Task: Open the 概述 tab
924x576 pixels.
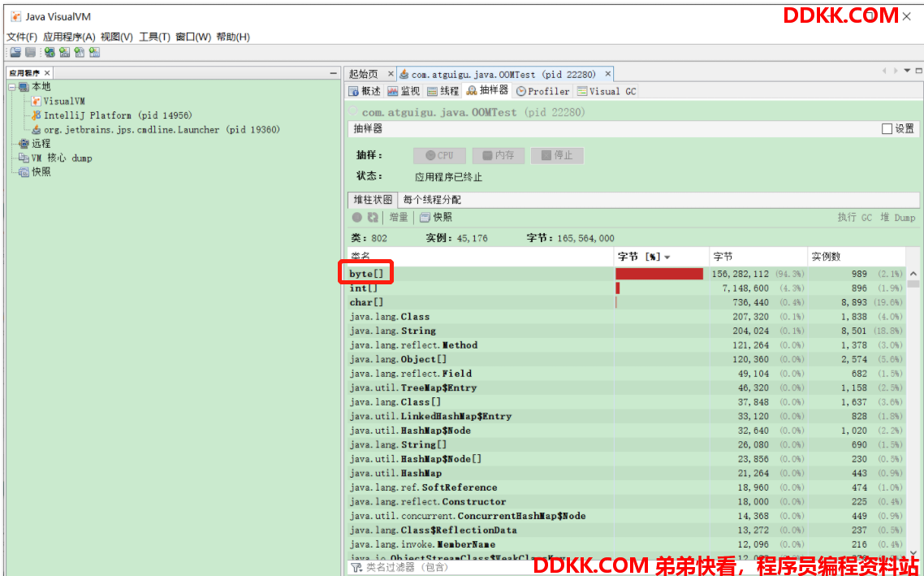Action: click(365, 91)
